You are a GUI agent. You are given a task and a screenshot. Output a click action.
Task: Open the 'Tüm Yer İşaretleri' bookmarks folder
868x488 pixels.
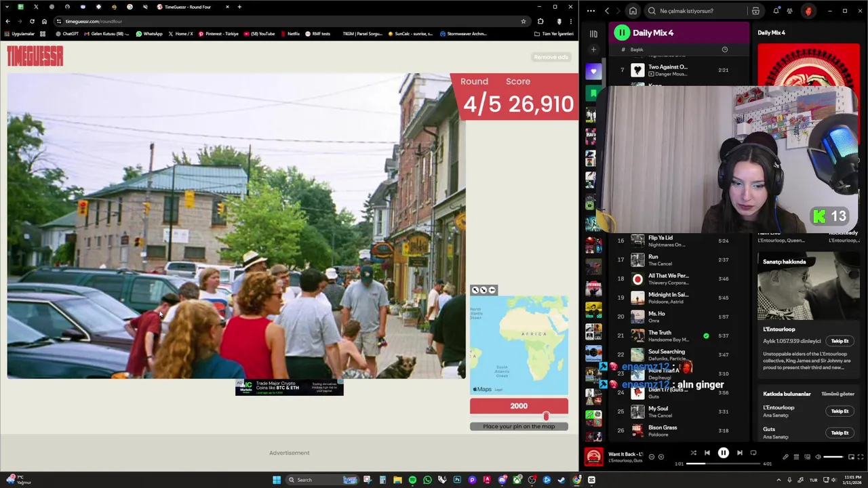(554, 34)
